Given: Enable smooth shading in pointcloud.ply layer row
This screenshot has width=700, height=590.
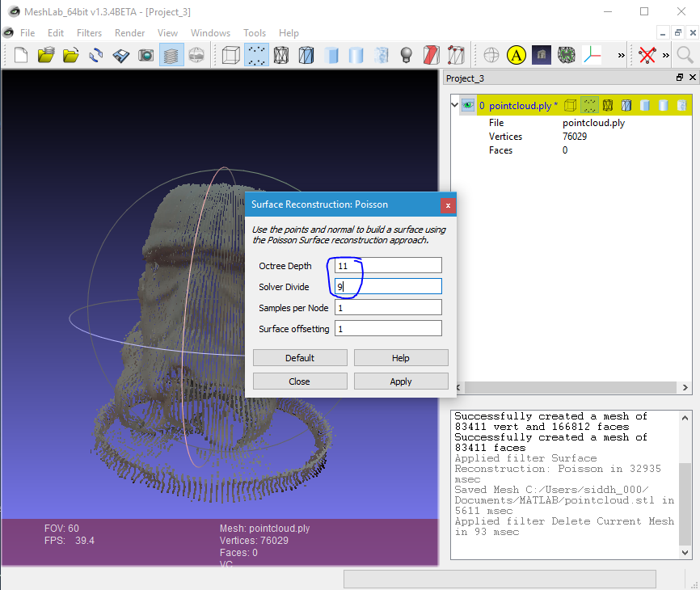Looking at the screenshot, I should [x=681, y=105].
